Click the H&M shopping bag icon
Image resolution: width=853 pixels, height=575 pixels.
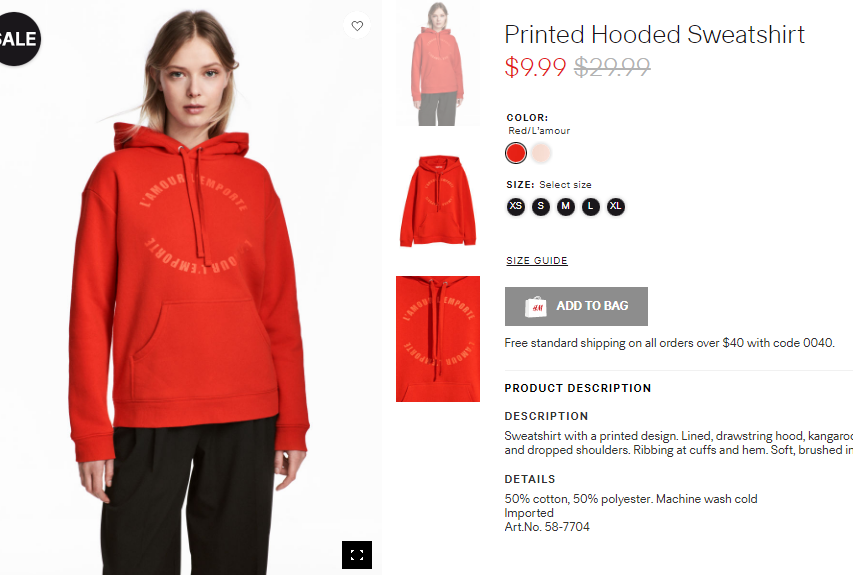coord(535,307)
